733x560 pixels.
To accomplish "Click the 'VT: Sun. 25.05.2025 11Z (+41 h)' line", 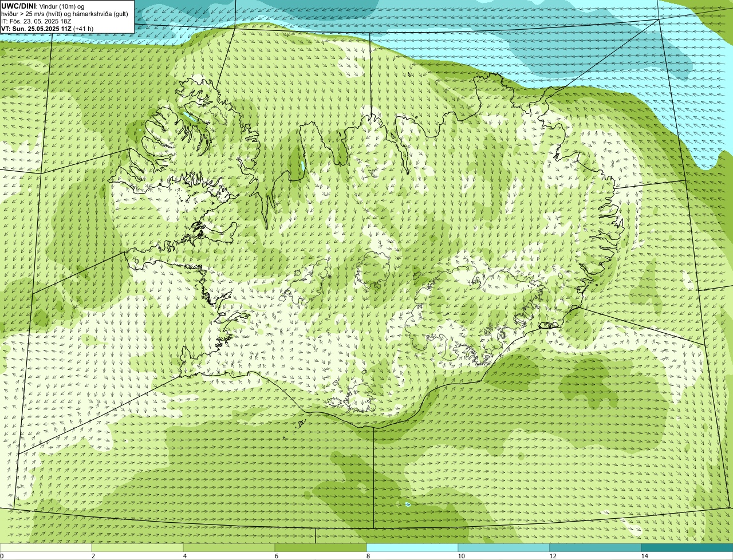I will (x=47, y=28).
